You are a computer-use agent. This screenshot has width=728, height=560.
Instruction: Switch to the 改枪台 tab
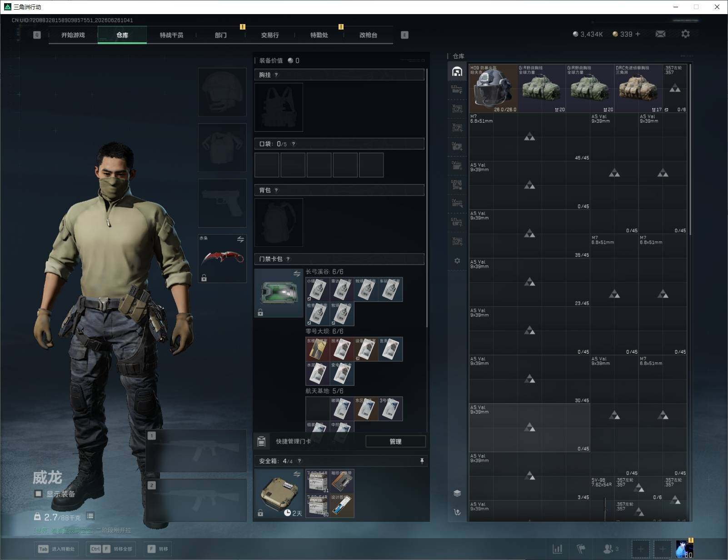[x=368, y=35]
